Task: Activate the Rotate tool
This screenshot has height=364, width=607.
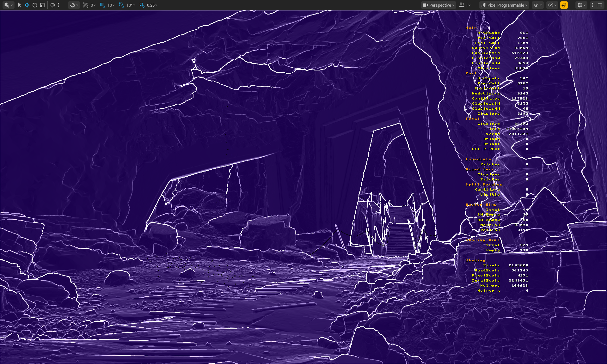Action: [x=34, y=5]
